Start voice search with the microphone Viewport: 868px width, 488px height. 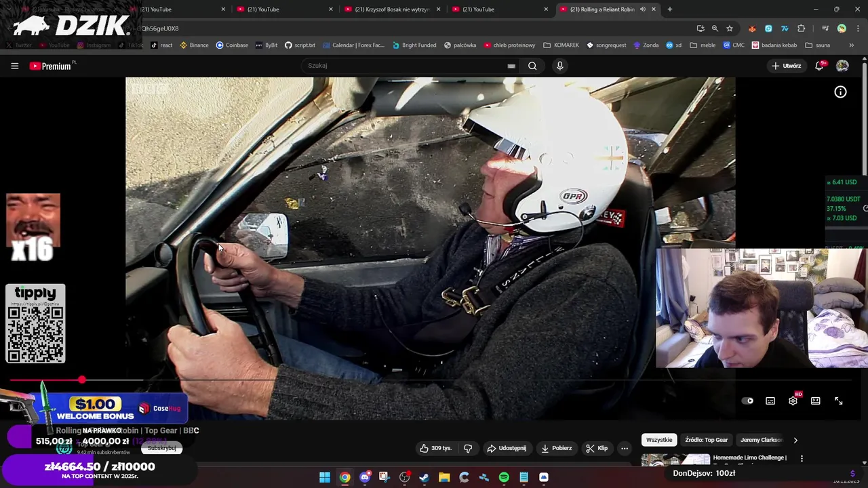[x=559, y=66]
